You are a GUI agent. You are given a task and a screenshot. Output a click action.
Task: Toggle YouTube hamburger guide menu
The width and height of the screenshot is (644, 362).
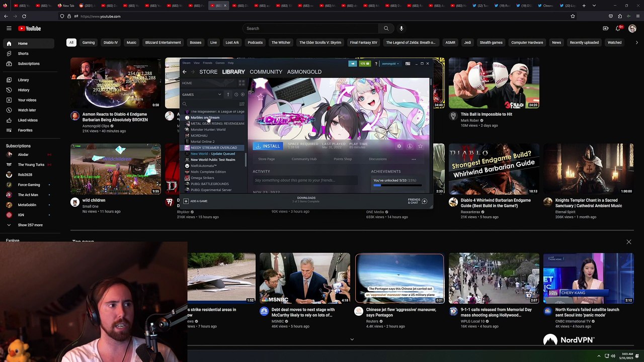9,29
